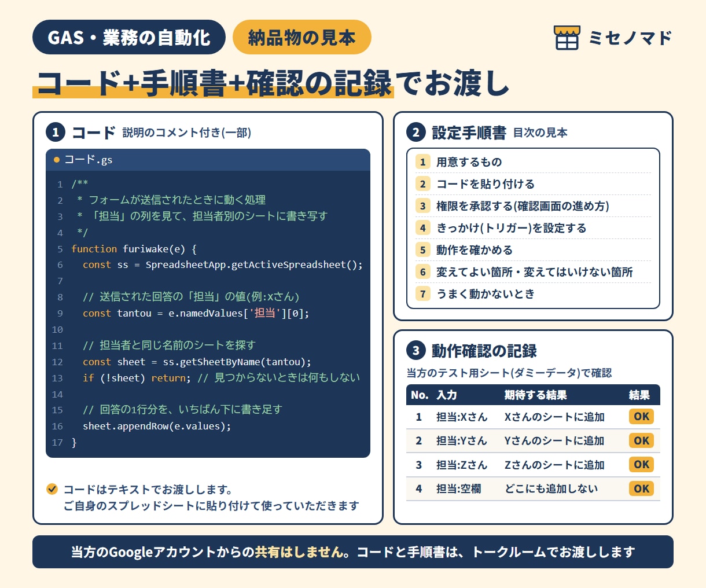Screen dimensions: 706x588
Task: Click the orange dot in the コード.gs tab
Action: click(x=57, y=160)
